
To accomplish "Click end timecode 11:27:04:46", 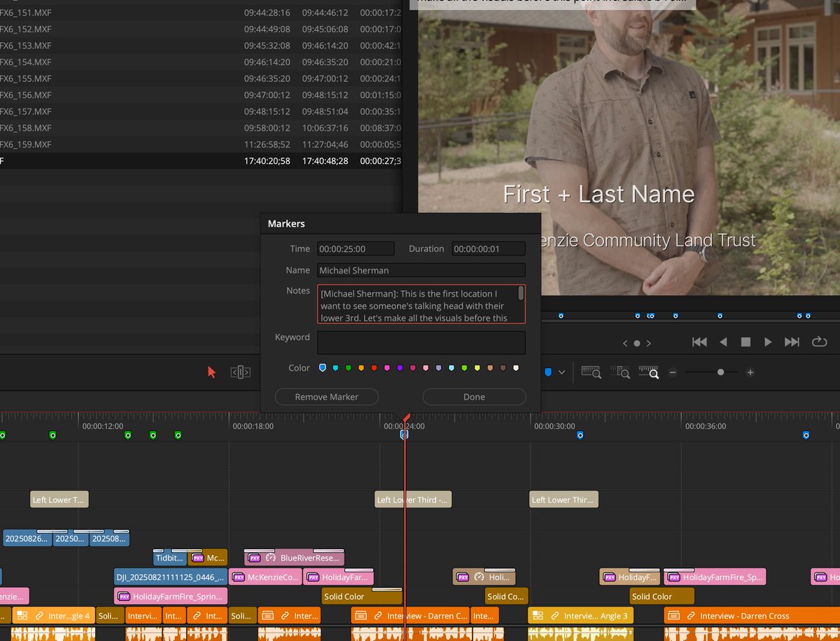I will tap(325, 144).
